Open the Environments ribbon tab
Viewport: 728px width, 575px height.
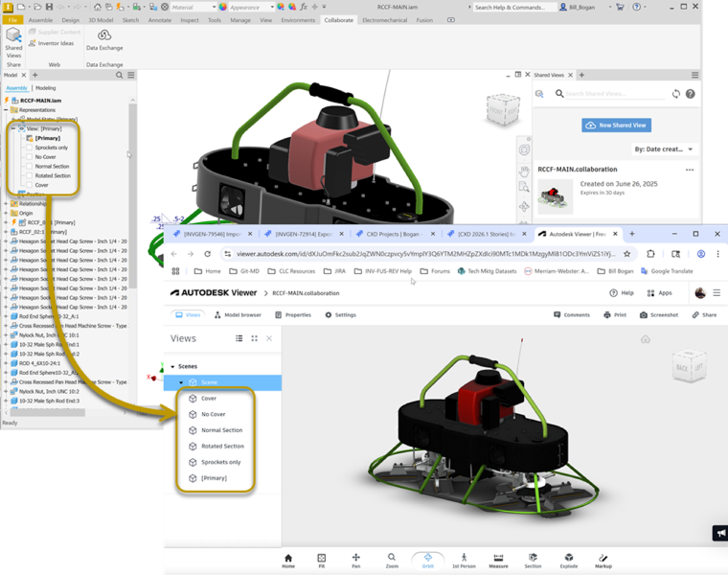pos(298,20)
